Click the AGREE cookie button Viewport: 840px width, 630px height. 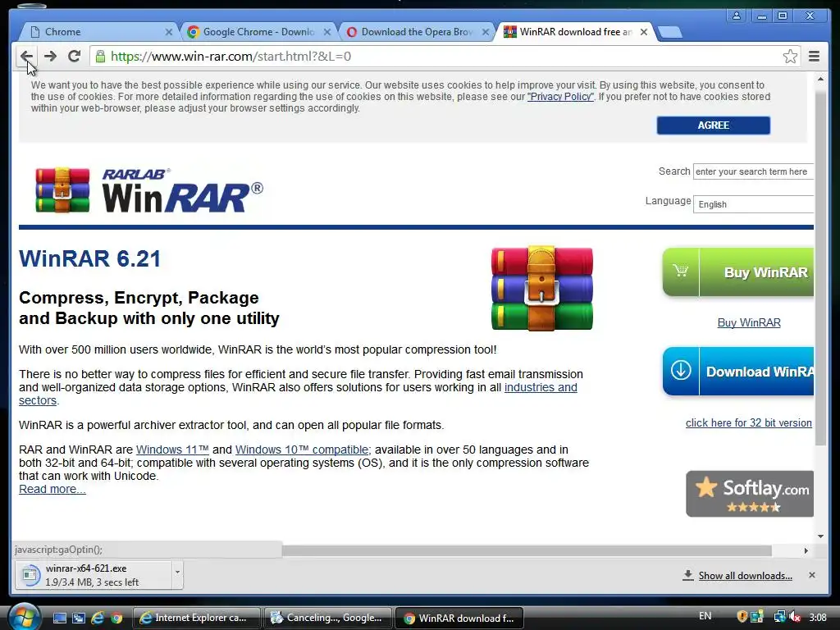coord(713,126)
